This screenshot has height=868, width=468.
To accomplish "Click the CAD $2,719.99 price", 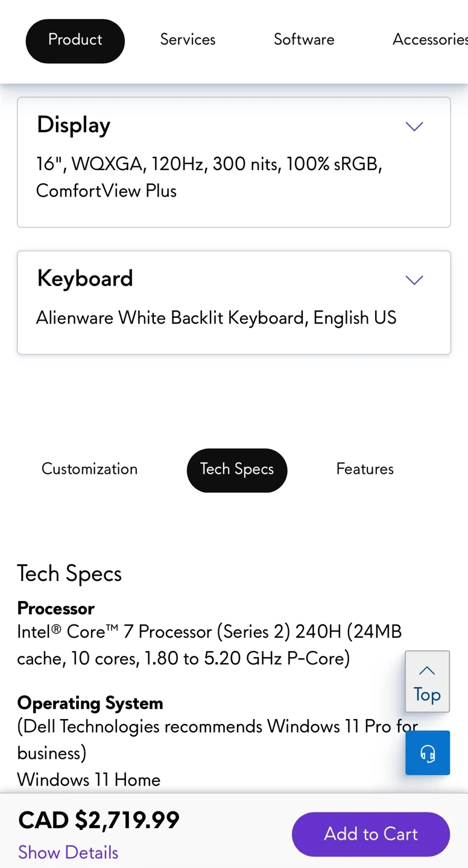I will [x=99, y=820].
